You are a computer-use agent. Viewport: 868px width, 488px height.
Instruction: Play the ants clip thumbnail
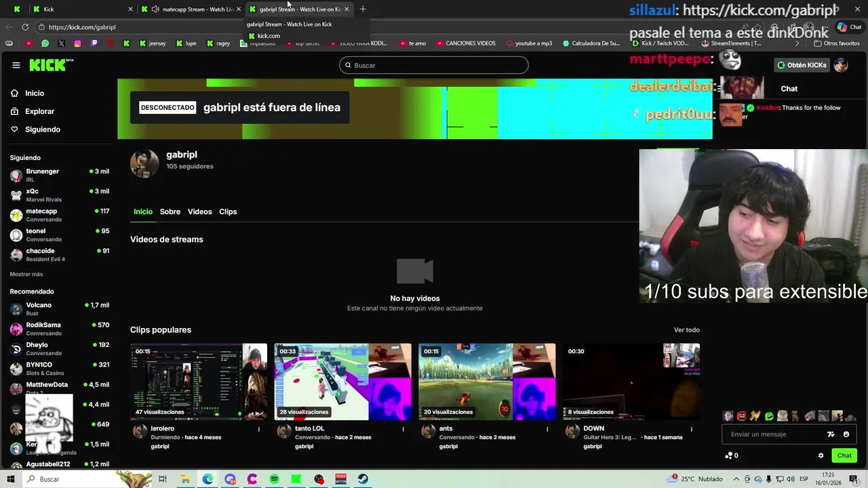click(487, 382)
